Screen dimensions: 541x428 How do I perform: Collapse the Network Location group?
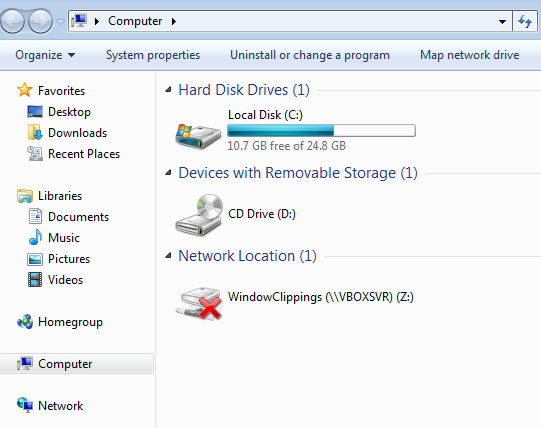[168, 256]
